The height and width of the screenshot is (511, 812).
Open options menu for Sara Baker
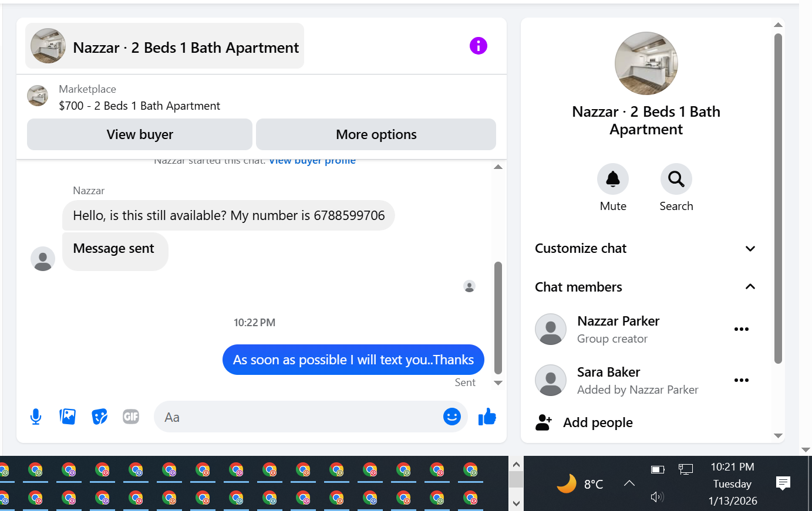(x=742, y=380)
